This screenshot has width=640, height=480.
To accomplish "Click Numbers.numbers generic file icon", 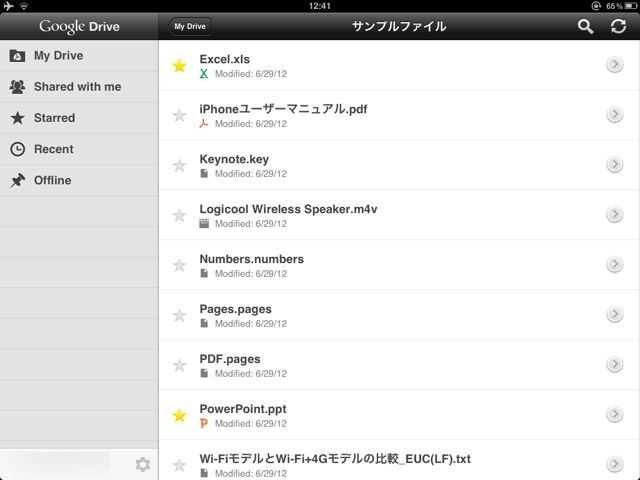I will 204,273.
